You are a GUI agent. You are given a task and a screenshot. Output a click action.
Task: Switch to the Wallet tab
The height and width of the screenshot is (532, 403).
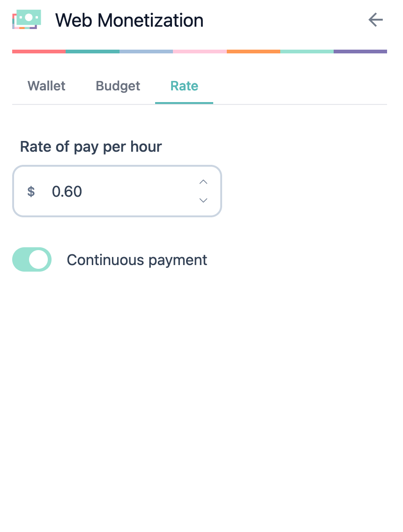pyautogui.click(x=46, y=86)
